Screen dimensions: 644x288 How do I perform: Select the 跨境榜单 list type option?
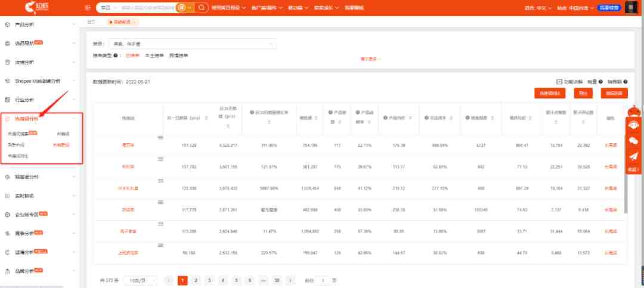tap(178, 55)
